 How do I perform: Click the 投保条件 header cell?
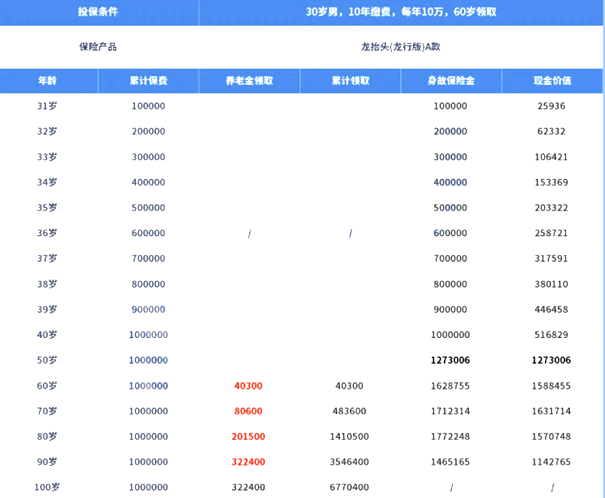point(98,12)
